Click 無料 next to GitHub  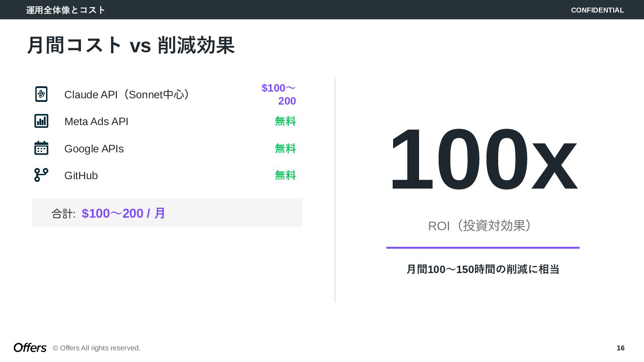(285, 175)
